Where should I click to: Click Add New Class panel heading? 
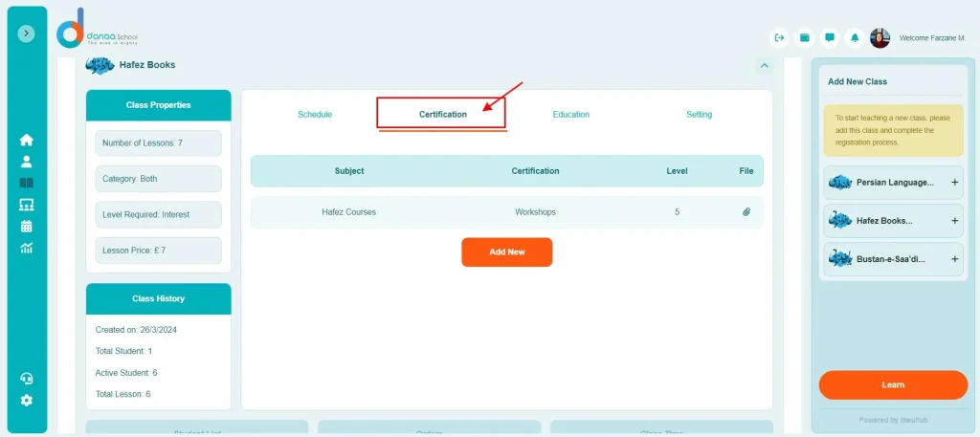tap(857, 82)
